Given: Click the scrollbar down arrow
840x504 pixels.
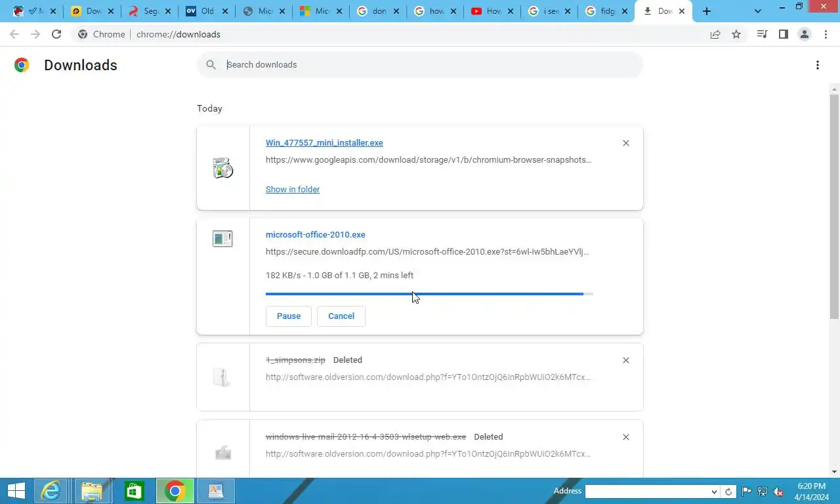Looking at the screenshot, I should (834, 472).
